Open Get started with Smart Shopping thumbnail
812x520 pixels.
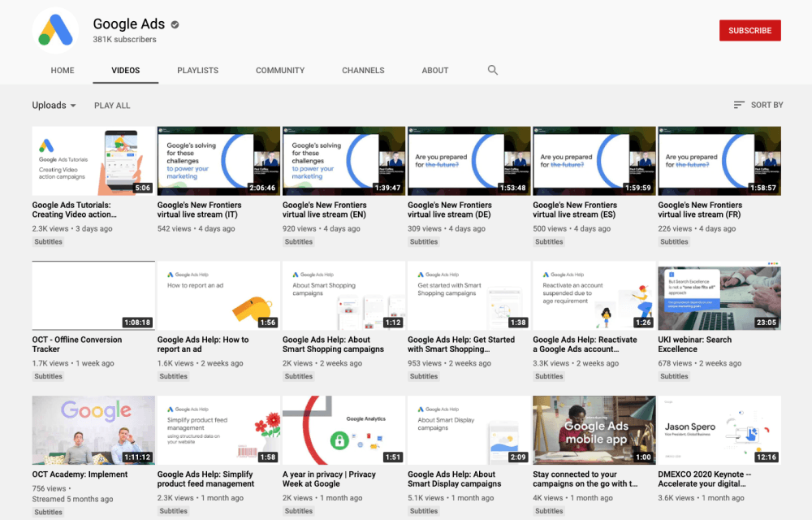click(469, 296)
